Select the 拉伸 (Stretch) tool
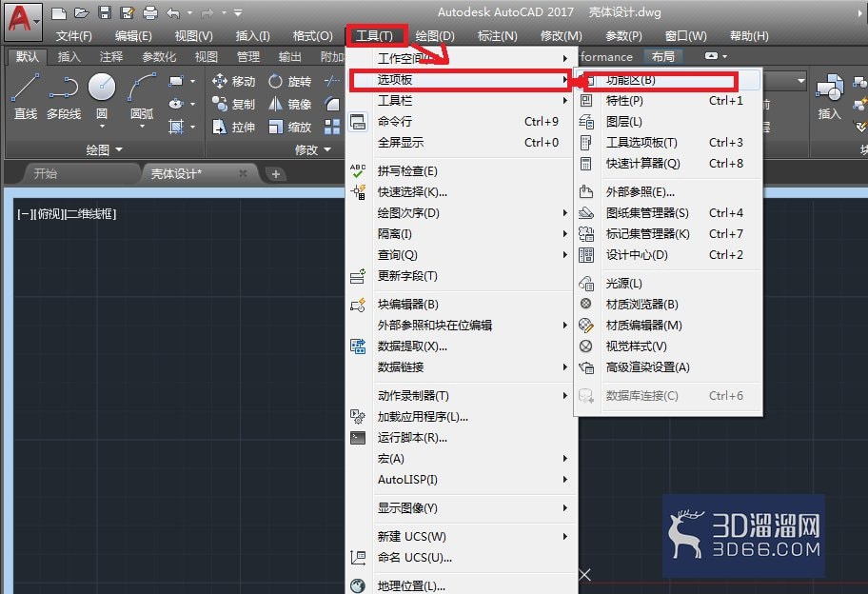Screen dimensions: 868x594 click(233, 127)
